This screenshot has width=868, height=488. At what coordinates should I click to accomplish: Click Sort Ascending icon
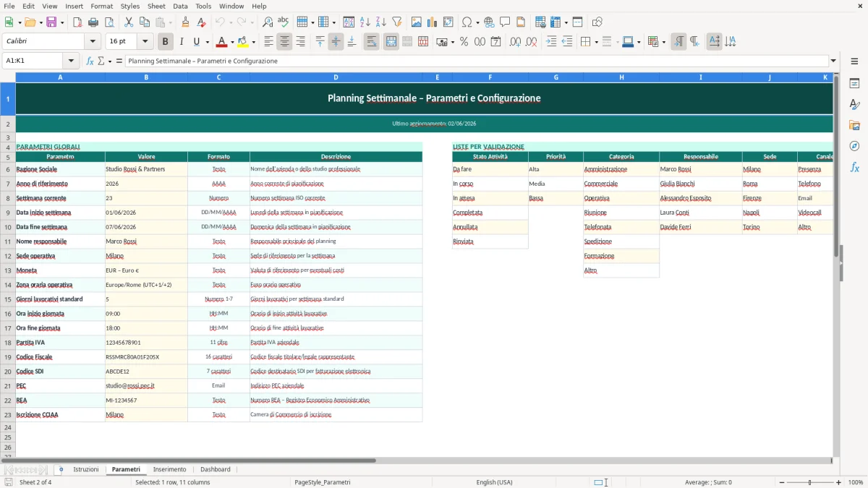coord(365,22)
